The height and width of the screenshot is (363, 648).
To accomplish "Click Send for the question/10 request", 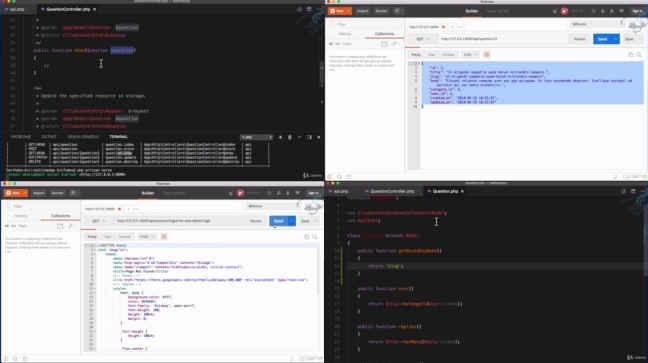I will (602, 39).
